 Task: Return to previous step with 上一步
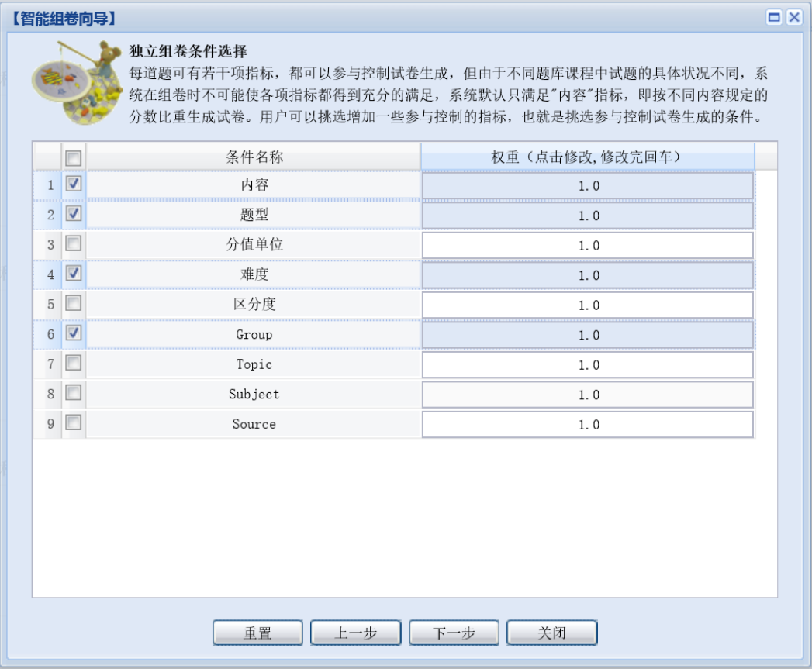tap(355, 633)
